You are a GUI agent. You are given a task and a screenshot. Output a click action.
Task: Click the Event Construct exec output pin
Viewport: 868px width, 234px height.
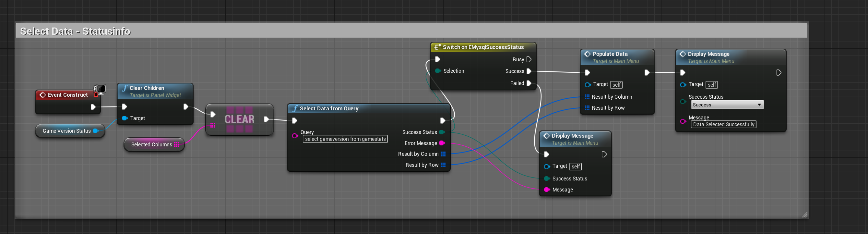pos(93,107)
